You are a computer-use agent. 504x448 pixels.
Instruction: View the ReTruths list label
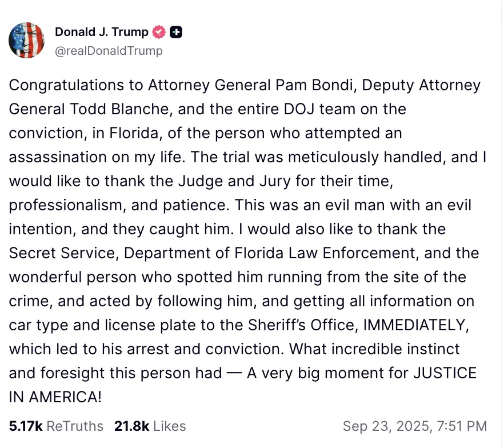[75, 426]
